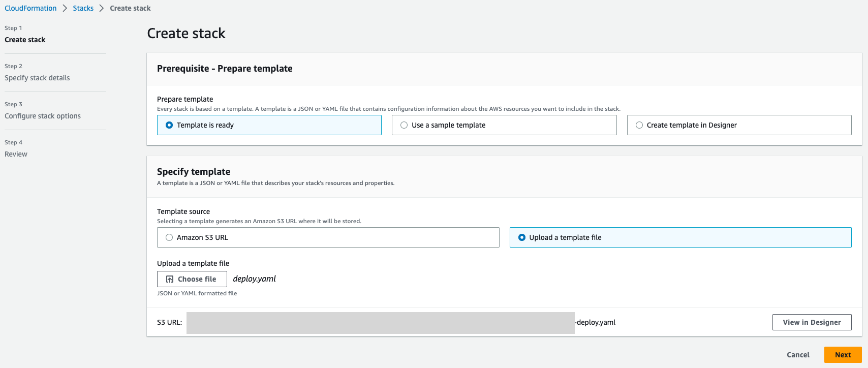
Task: Click Step 1 Create stack in the sidebar
Action: click(x=25, y=40)
